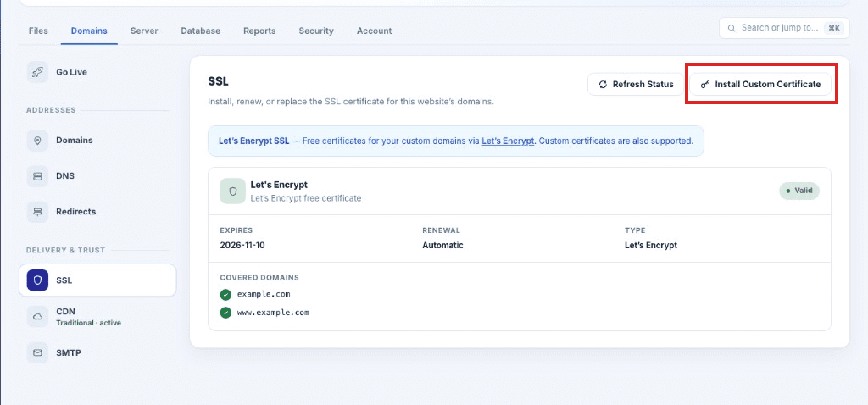Select the Domains tab
The image size is (868, 405).
(89, 31)
